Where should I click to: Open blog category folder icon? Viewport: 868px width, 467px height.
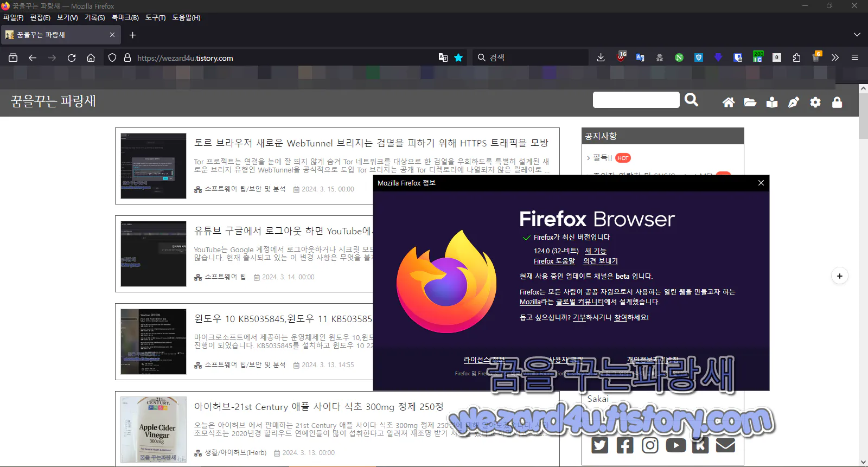click(x=750, y=103)
